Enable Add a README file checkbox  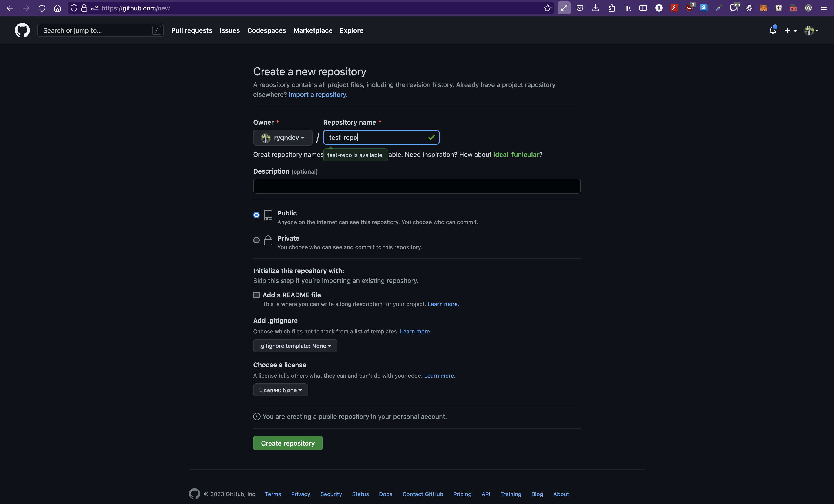257,295
